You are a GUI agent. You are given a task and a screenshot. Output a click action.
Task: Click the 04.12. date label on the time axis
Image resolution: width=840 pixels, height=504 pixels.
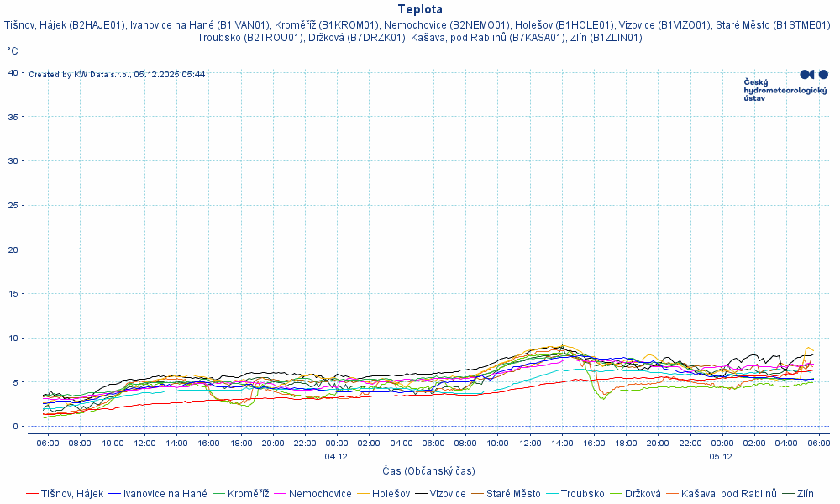click(x=336, y=456)
